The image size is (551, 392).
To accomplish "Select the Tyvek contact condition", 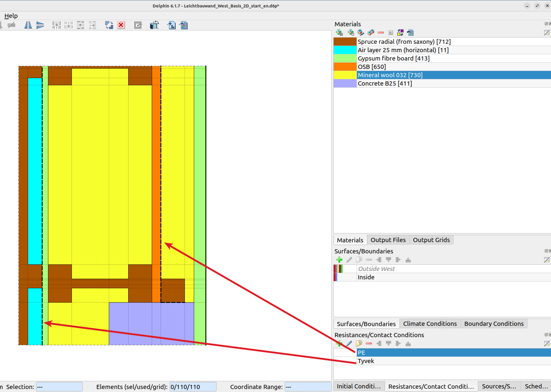I will point(442,361).
